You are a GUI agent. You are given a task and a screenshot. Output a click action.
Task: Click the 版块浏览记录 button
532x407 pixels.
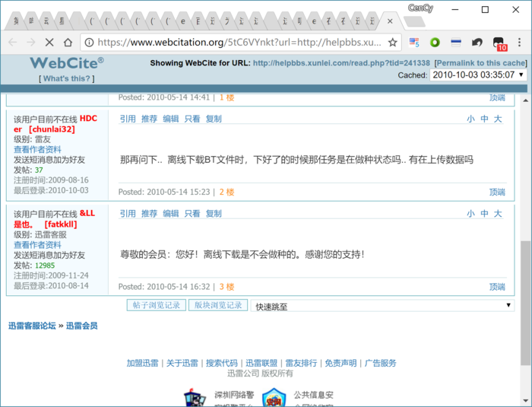[218, 305]
